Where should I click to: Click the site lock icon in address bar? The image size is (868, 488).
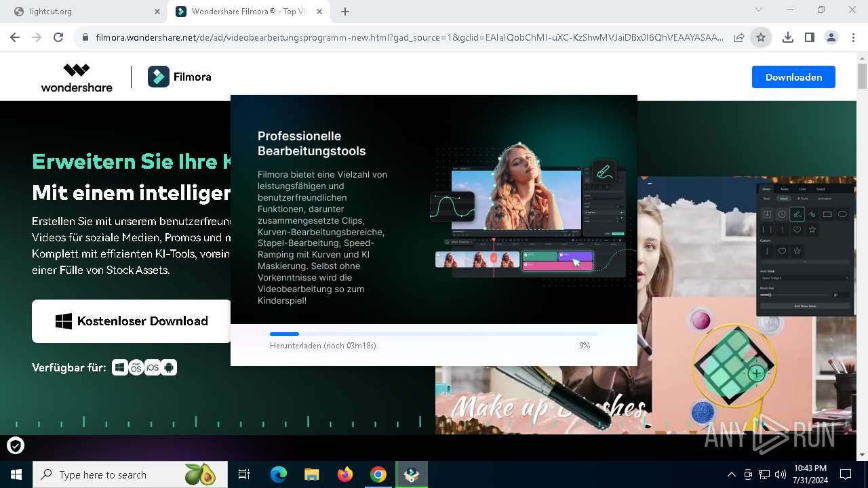[85, 38]
